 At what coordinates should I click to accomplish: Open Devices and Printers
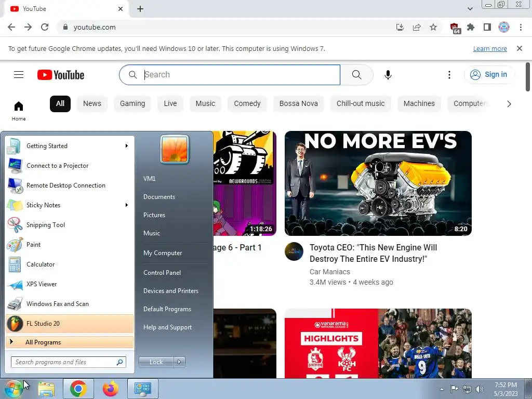click(x=170, y=291)
